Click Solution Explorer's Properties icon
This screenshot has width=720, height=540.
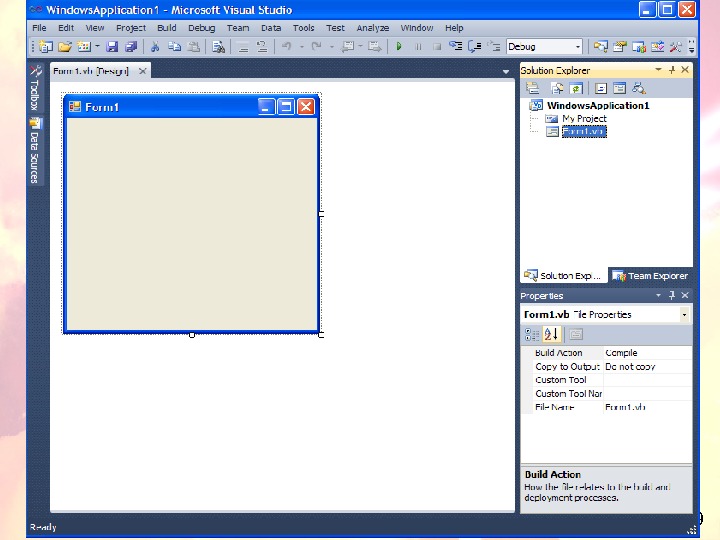(533, 88)
